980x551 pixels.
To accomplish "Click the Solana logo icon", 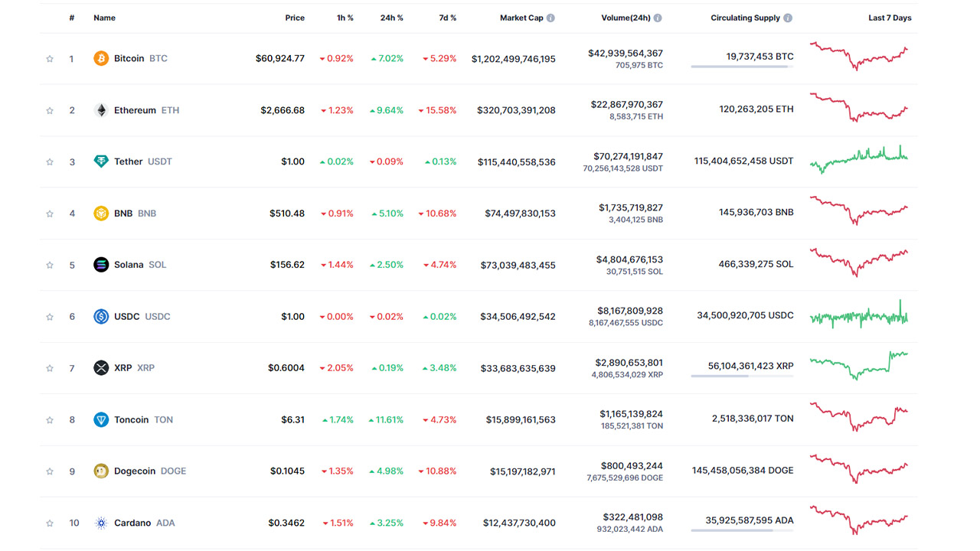I will [x=101, y=265].
